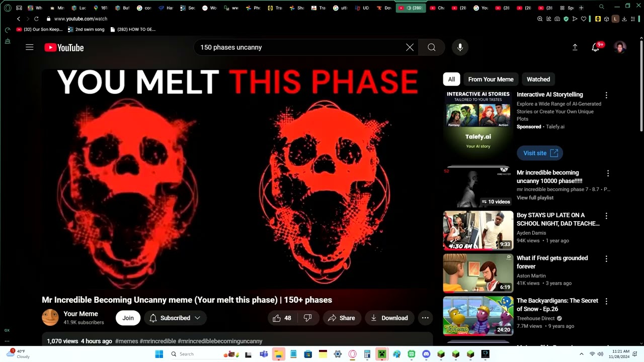This screenshot has width=644, height=362.
Task: Add page to bookmarks with heart icon
Action: 584,19
